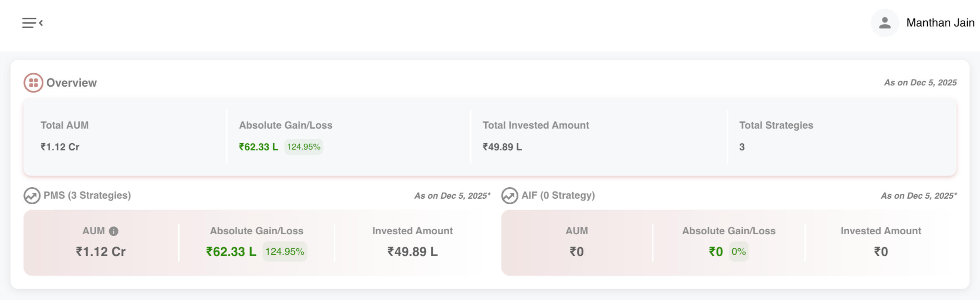Click the PMS 124.95% gain badge

coord(285,252)
